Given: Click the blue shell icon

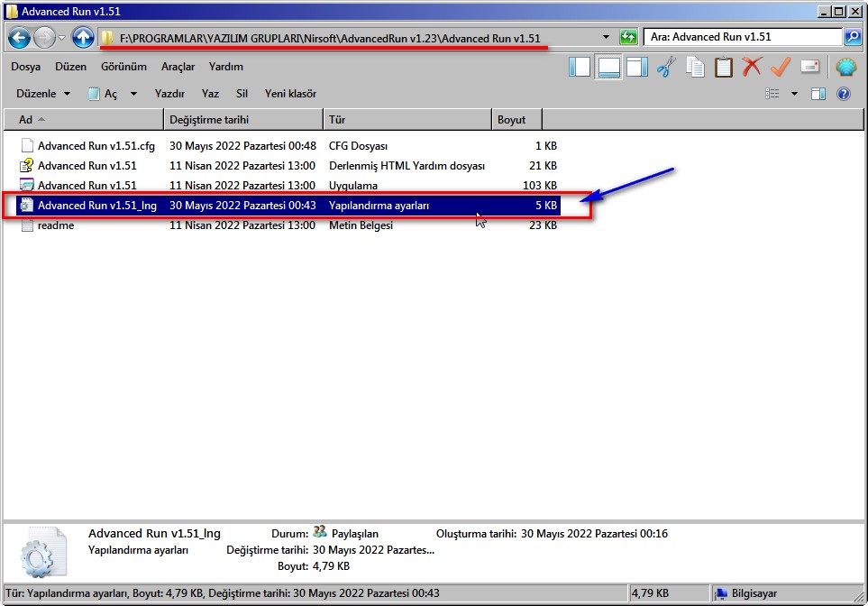Looking at the screenshot, I should [845, 67].
